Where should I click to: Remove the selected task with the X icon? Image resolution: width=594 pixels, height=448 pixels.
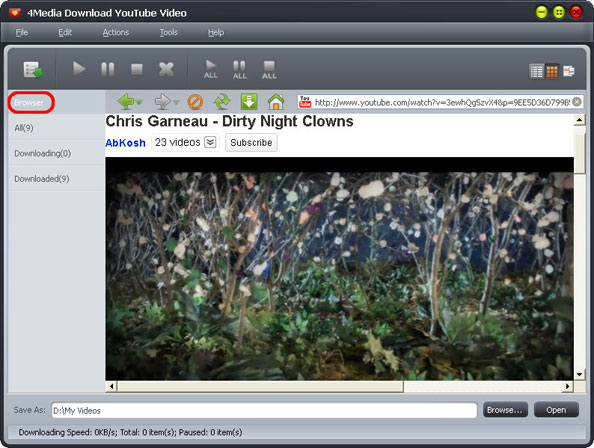166,69
